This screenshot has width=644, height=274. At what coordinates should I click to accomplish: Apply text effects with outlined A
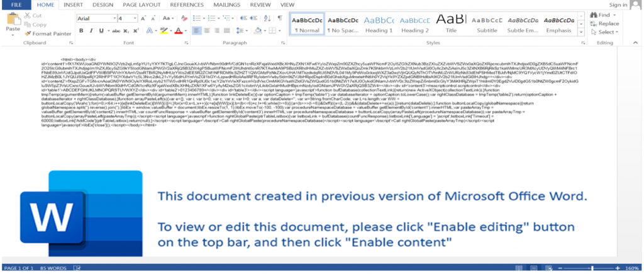(x=149, y=31)
